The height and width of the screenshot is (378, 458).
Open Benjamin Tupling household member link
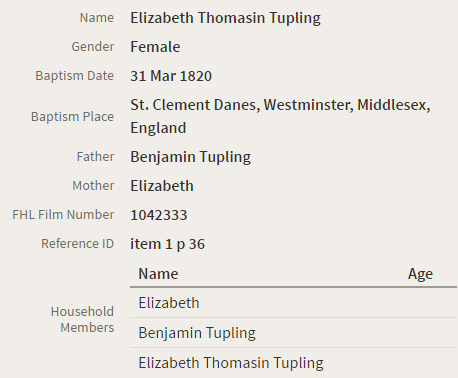[x=197, y=333]
